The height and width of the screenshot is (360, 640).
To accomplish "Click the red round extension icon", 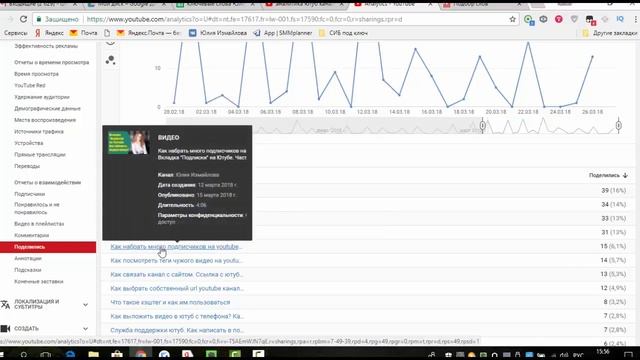I will point(559,19).
